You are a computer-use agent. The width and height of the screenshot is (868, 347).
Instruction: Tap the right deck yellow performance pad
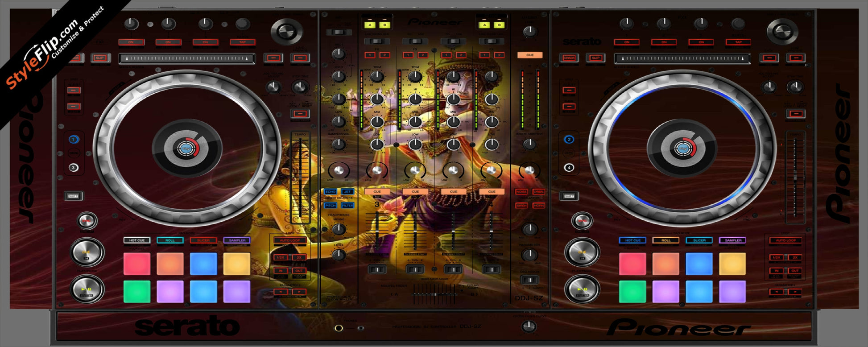pos(732,264)
